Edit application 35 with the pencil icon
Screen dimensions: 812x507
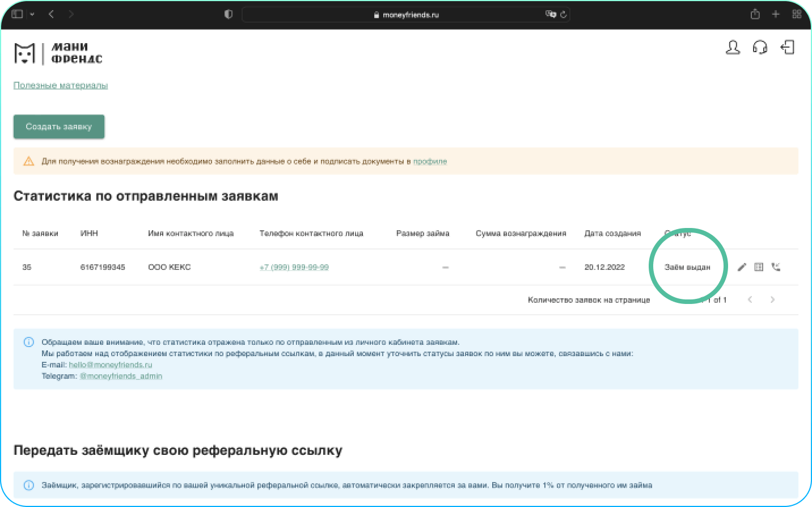[x=742, y=267]
